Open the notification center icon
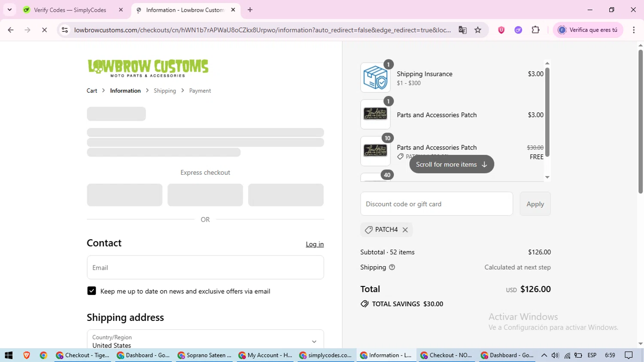Screen dimensions: 644x362 pyautogui.click(x=629, y=355)
